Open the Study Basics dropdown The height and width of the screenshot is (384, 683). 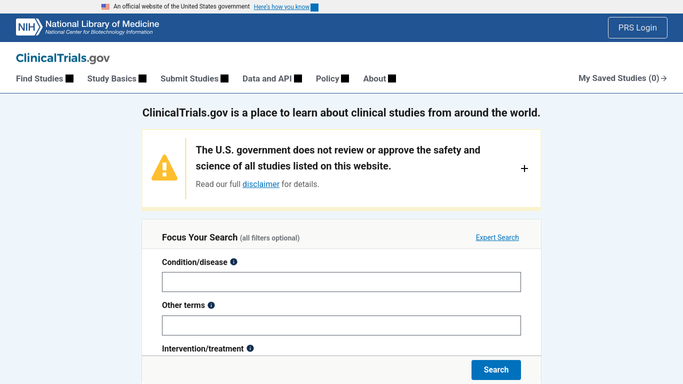pyautogui.click(x=117, y=78)
